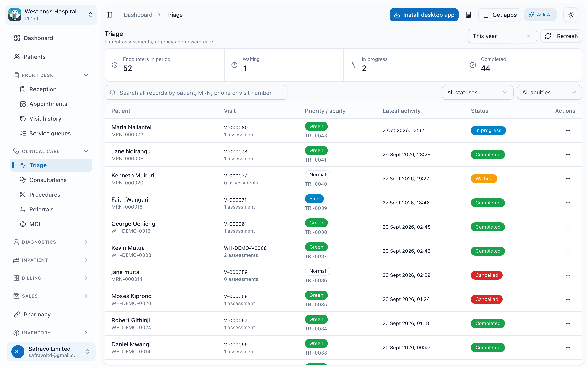This screenshot has height=368, width=588.
Task: Open row actions for Kenneth Muiruri
Action: point(568,179)
